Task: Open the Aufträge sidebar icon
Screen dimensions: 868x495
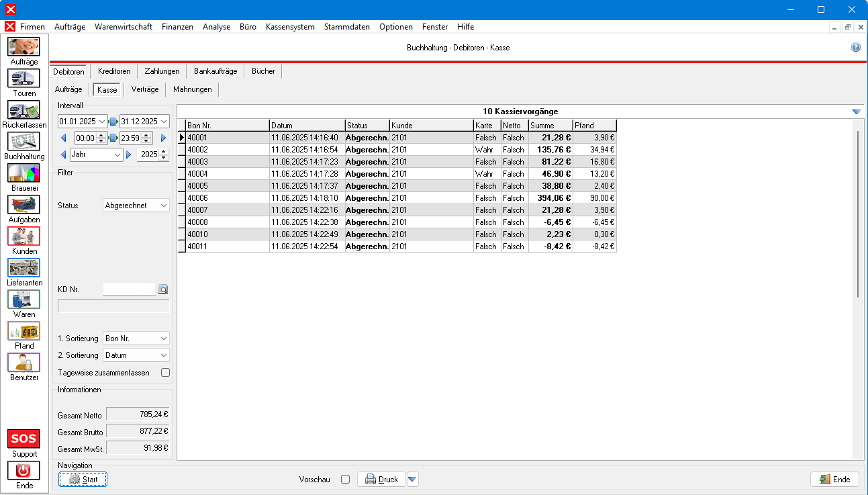Action: [23, 46]
